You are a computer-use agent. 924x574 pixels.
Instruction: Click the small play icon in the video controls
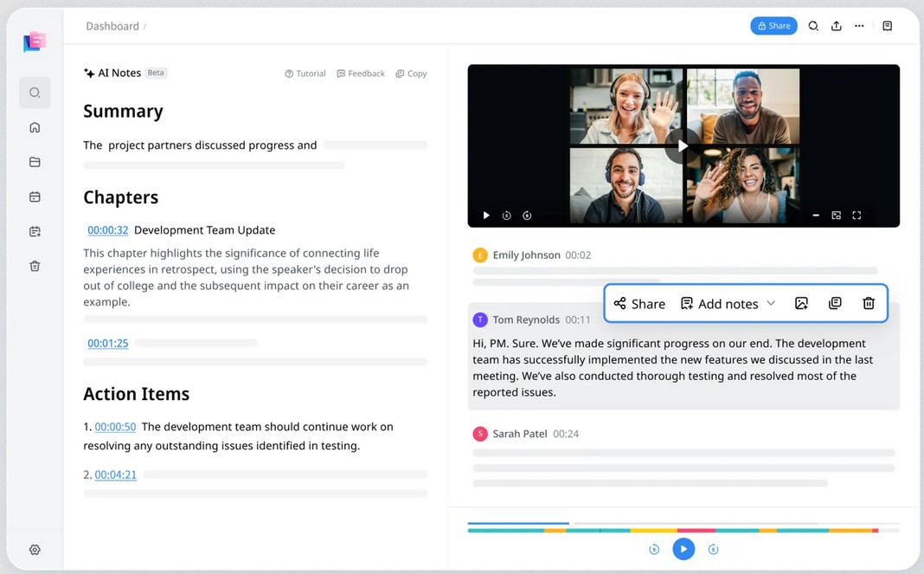(x=486, y=216)
